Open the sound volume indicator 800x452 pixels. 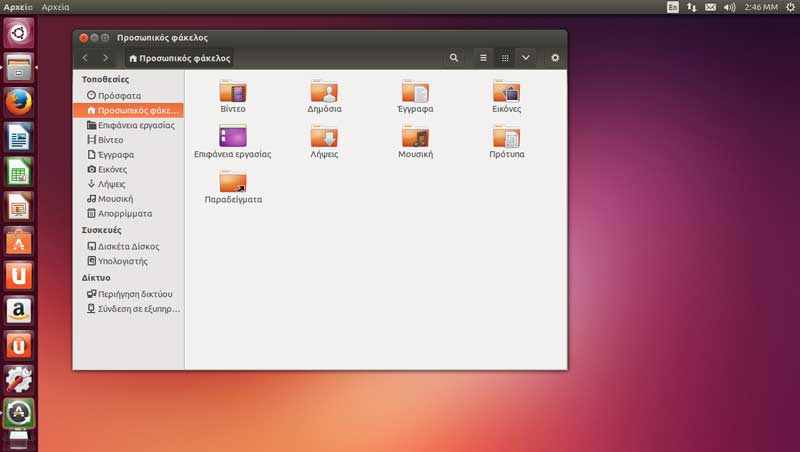tap(730, 7)
